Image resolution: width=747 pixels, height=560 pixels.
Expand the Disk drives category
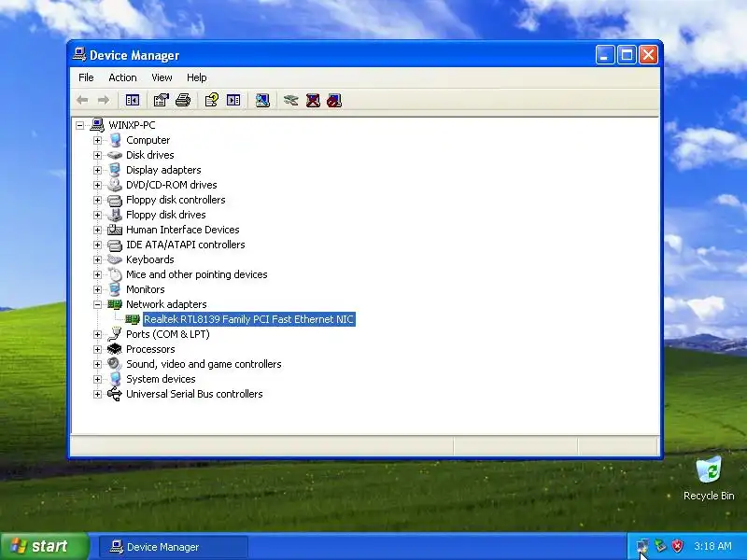[97, 155]
